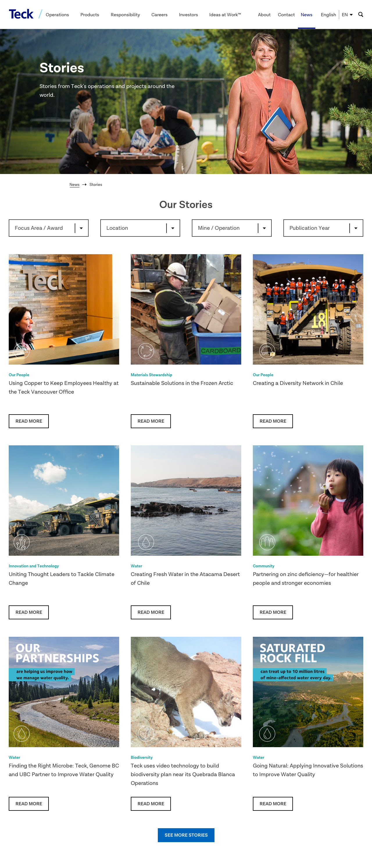Click the recycling icon on Frozen Arctic story
This screenshot has height=868, width=372.
click(146, 351)
